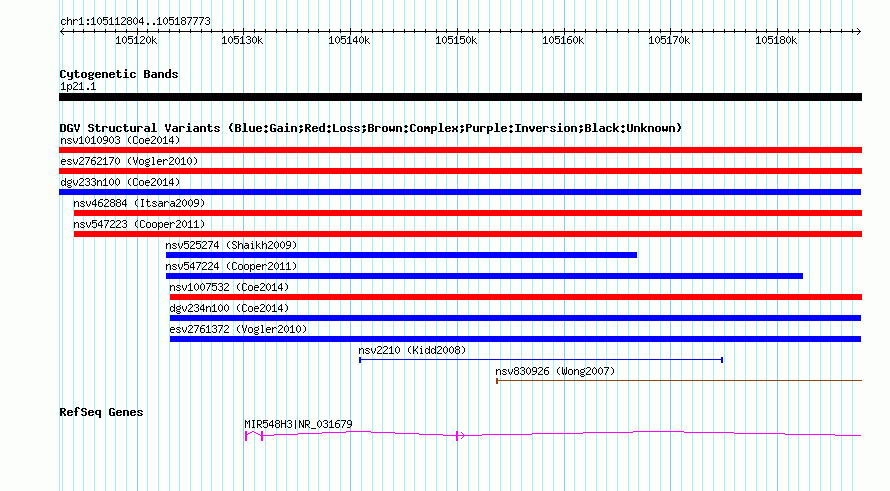This screenshot has width=890, height=491.
Task: Open variant label dgv233n100 (Coe2014)
Action: coord(120,182)
